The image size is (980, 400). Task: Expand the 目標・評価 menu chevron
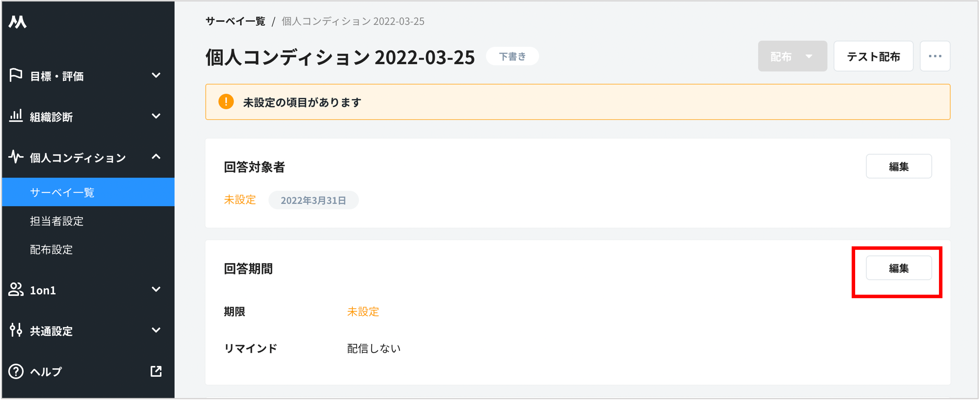coord(156,75)
